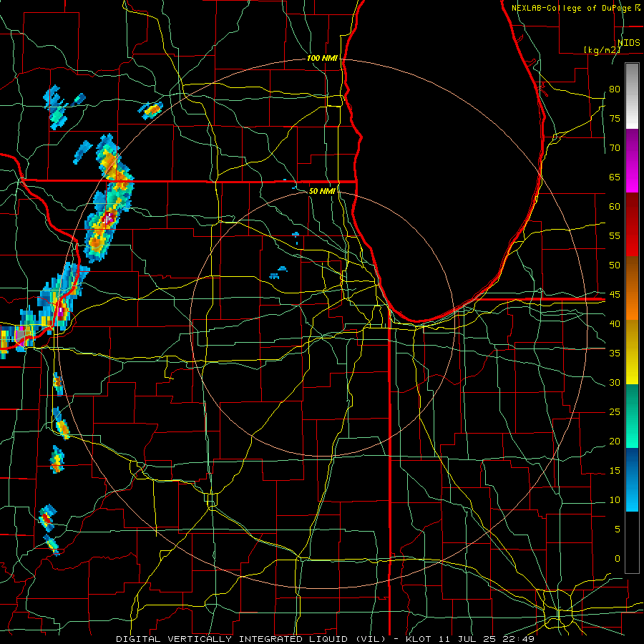Viewport: 644px width, 644px height.
Task: Click the 50 NMI range ring label
Action: click(322, 191)
